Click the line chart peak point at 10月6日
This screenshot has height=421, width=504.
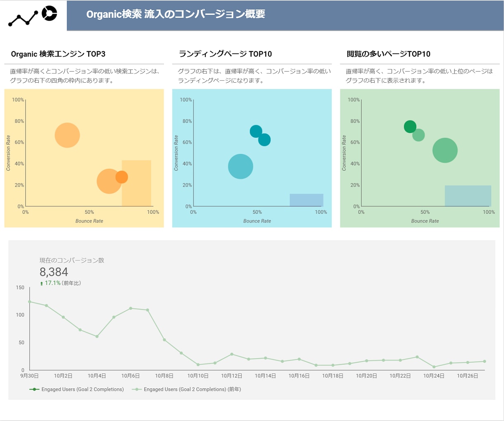pyautogui.click(x=131, y=308)
